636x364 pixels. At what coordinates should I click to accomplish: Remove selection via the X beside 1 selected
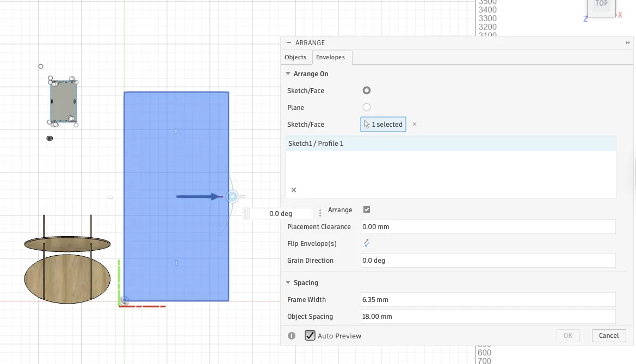[x=414, y=124]
